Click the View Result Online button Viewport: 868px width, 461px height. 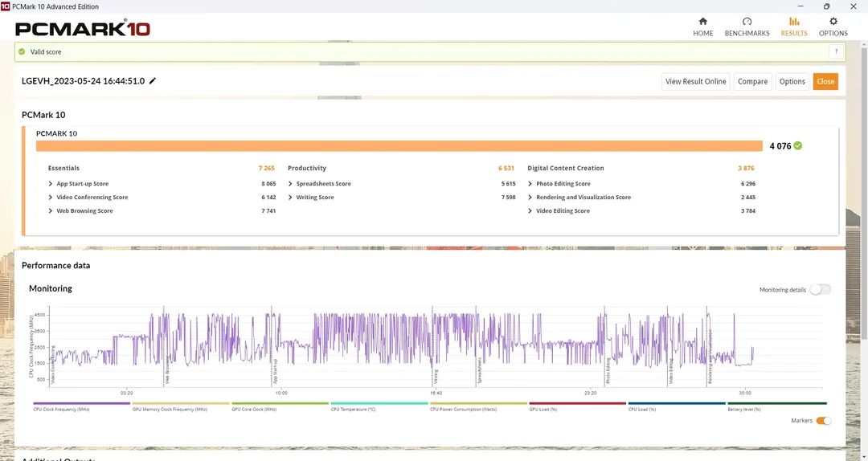click(695, 81)
